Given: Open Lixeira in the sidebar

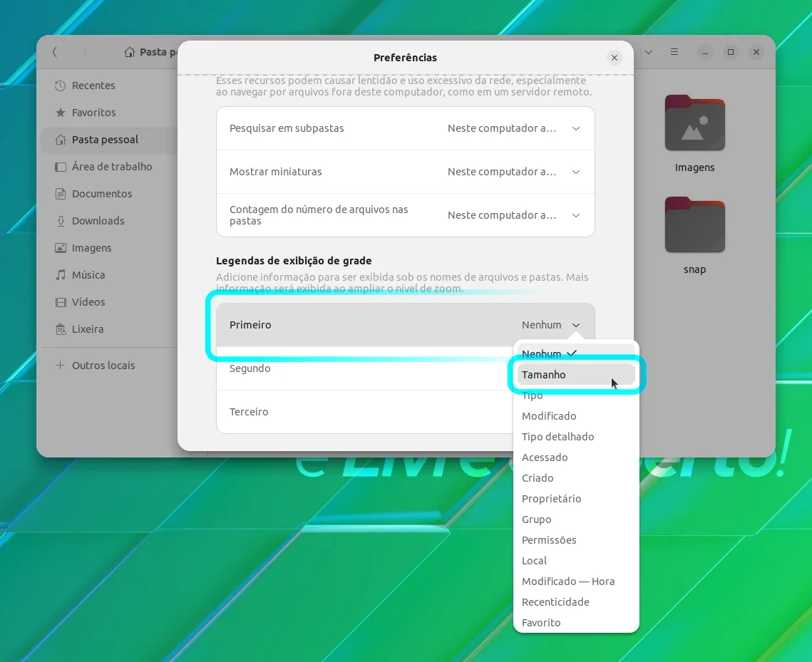Looking at the screenshot, I should tap(109, 329).
